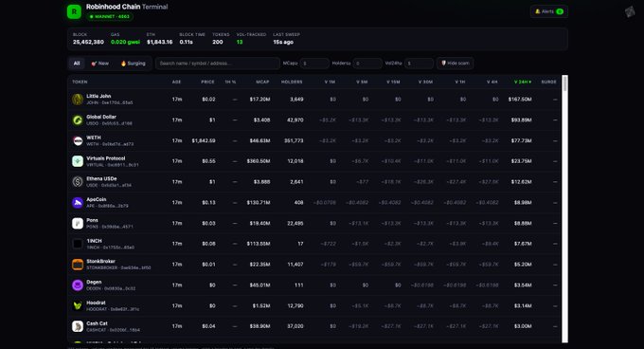Screen dimensions: 644x349
Task: Open the StonkBroker token name
Action: pos(100,261)
